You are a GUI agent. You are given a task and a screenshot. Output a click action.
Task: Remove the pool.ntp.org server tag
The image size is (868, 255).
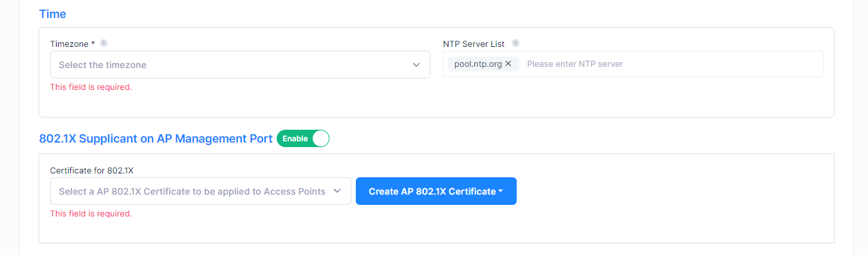pos(508,64)
